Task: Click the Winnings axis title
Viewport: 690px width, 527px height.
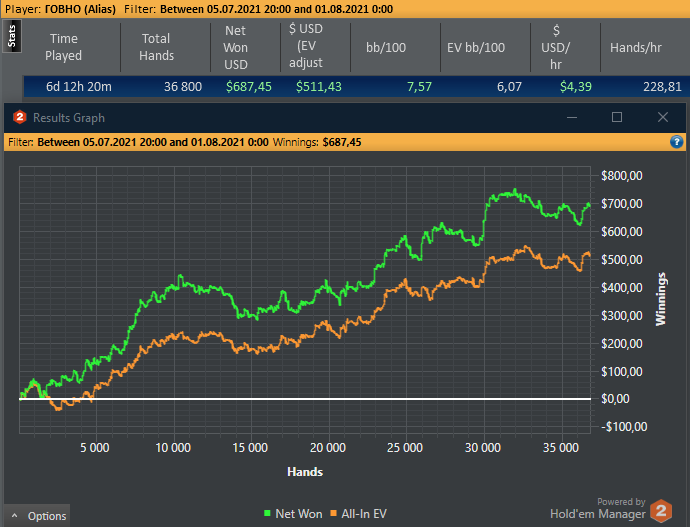Action: click(661, 299)
